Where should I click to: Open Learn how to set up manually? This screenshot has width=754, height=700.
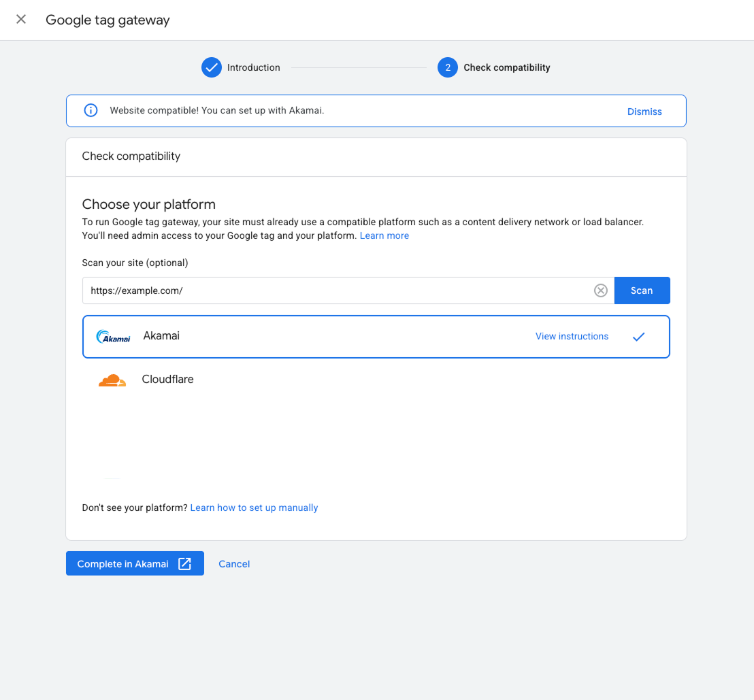pos(254,507)
